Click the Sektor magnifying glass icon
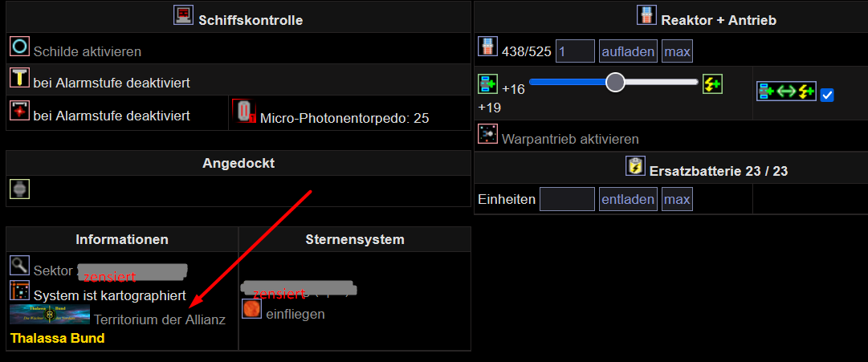Image resolution: width=868 pixels, height=362 pixels. point(19,266)
